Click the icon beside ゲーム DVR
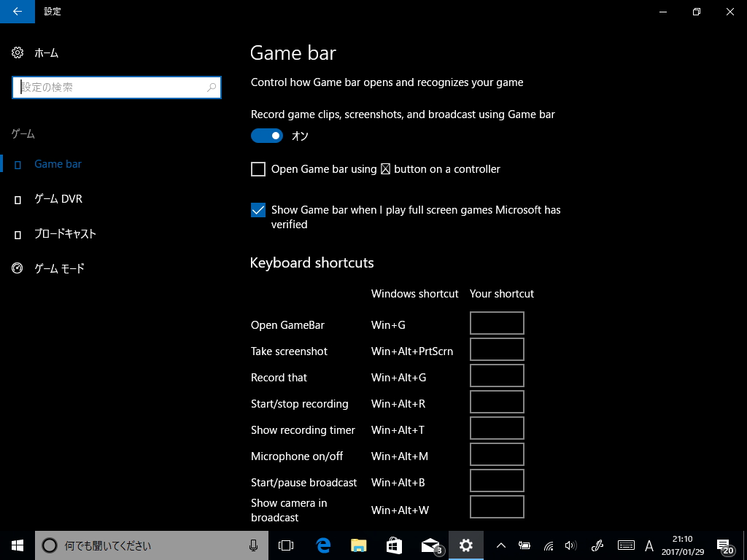This screenshot has height=560, width=747. click(18, 200)
